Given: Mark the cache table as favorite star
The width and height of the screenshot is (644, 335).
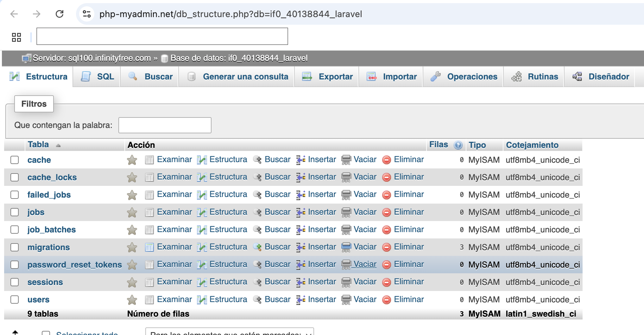Looking at the screenshot, I should (132, 160).
